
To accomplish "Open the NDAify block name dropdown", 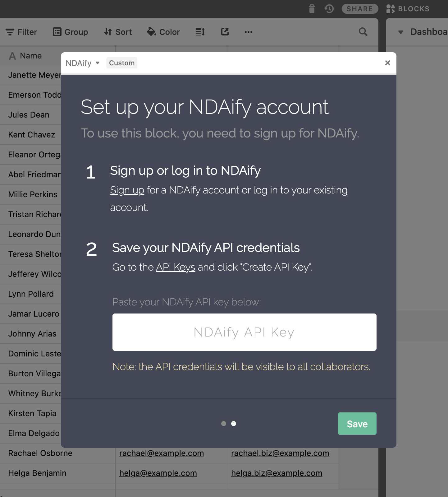I will [x=83, y=63].
